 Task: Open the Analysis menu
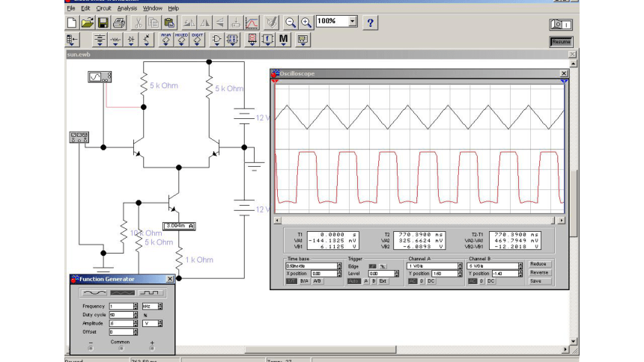click(x=127, y=8)
